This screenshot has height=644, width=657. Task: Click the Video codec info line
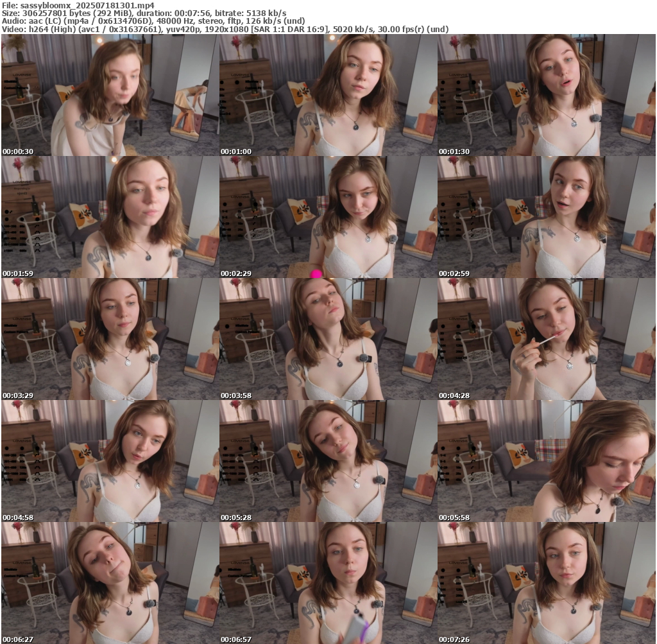(225, 29)
